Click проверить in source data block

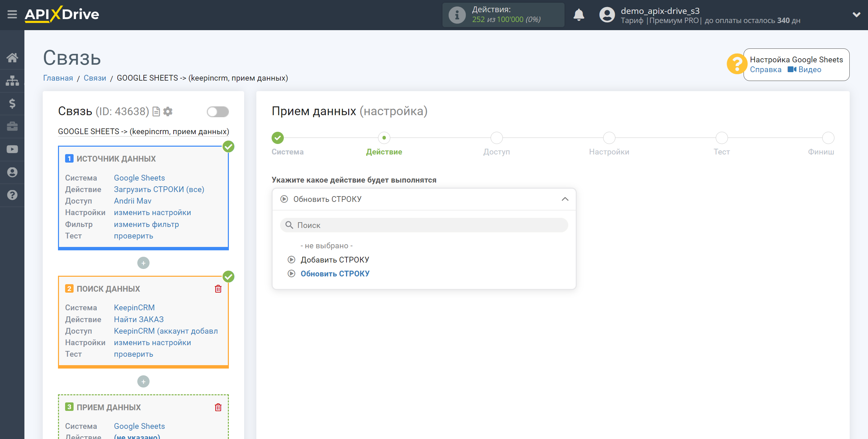pos(134,236)
